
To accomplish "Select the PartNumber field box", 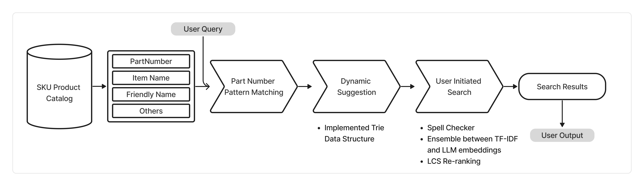I will click(151, 61).
